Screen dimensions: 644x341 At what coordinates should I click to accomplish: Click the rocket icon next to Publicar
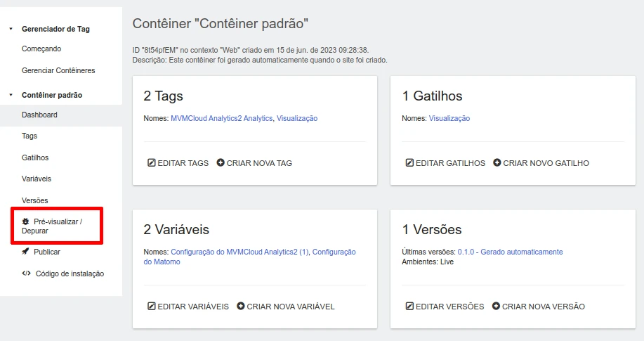point(26,252)
